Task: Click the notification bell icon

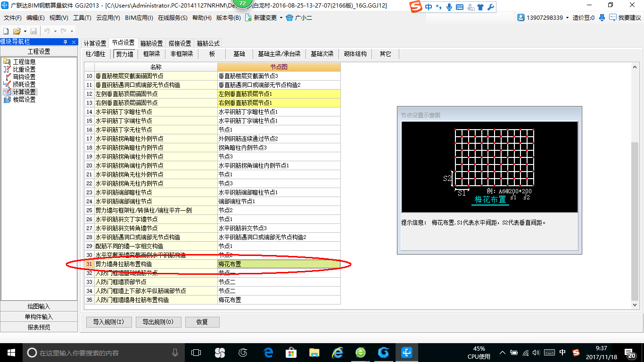Action: (602, 18)
